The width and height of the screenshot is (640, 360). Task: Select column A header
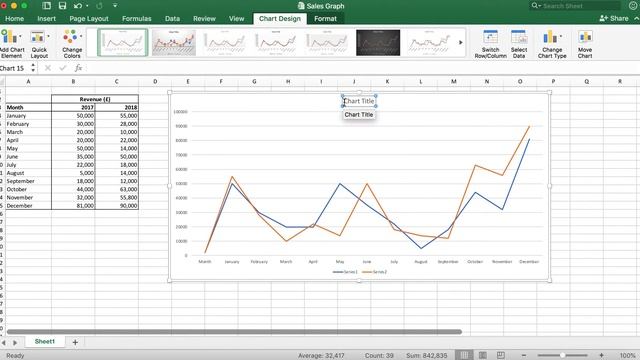click(x=28, y=82)
